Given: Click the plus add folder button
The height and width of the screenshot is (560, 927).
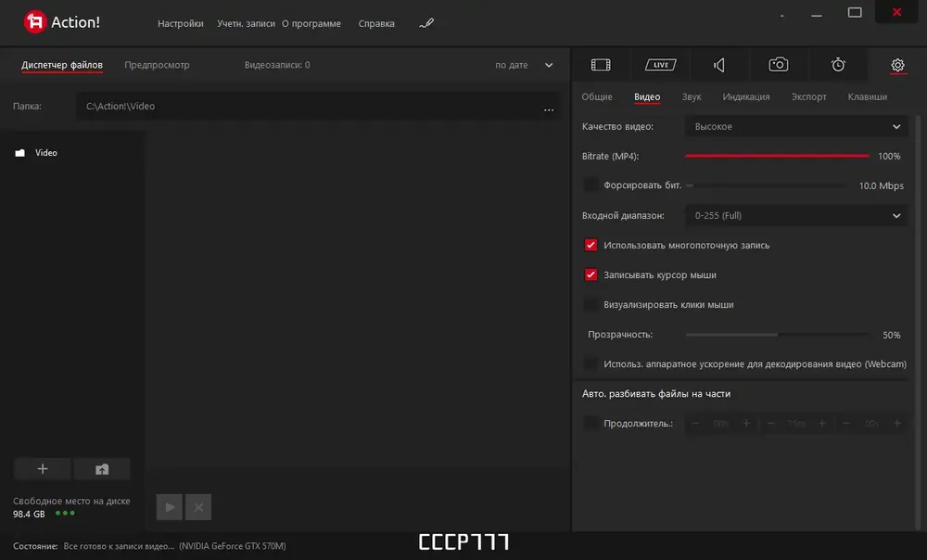Looking at the screenshot, I should (43, 469).
